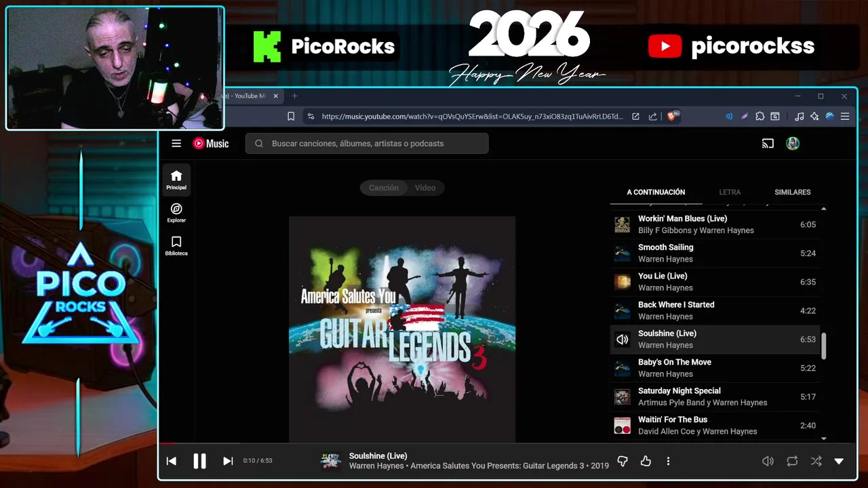Toggle repeat mode
868x488 pixels.
pyautogui.click(x=792, y=461)
